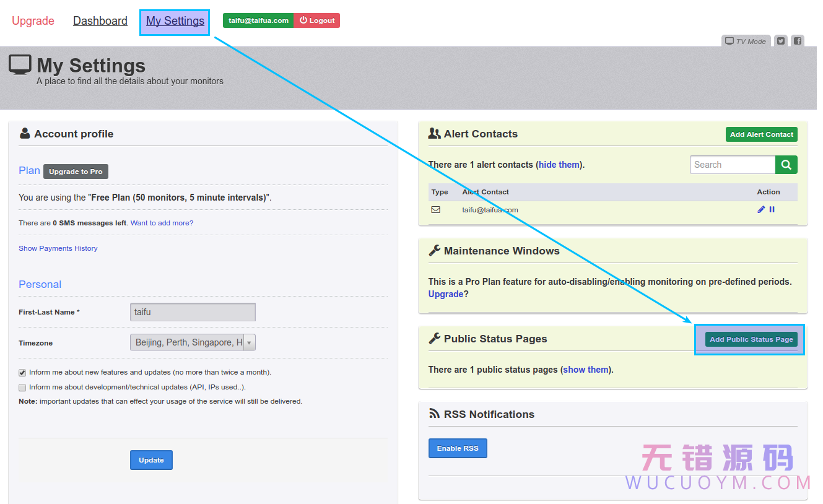Uncheck new features and updates notifications
This screenshot has width=823, height=504.
22,373
